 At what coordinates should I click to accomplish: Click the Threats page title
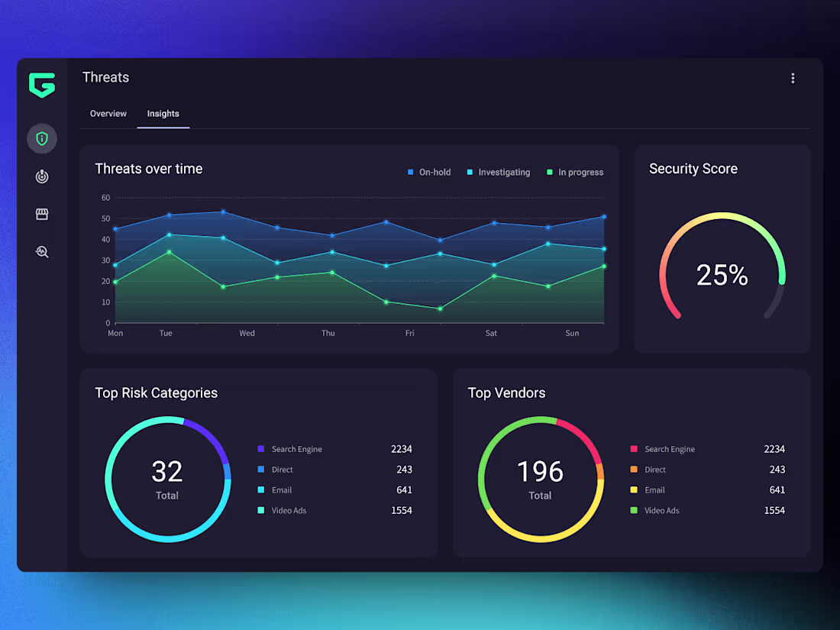tap(105, 77)
